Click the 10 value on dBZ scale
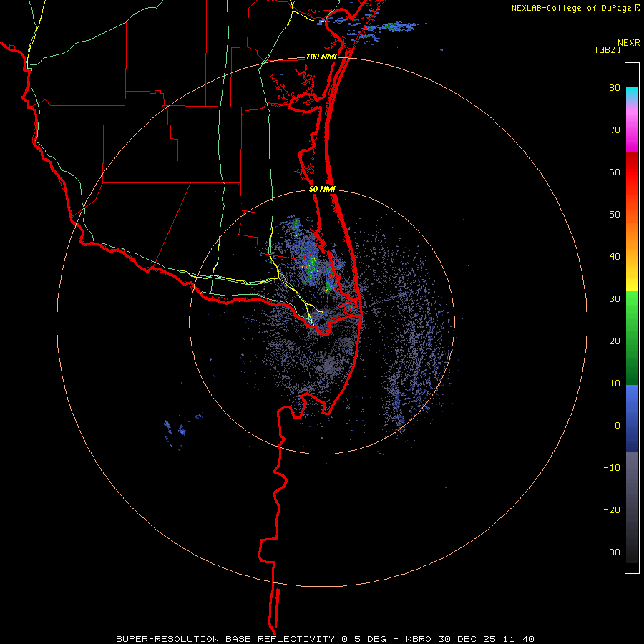Screen dimensions: 644x644 point(615,384)
